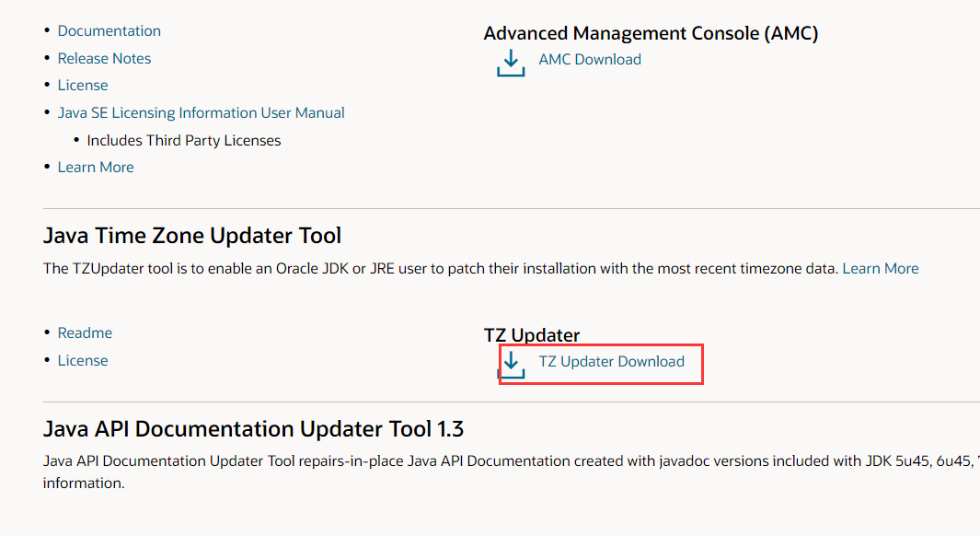Image resolution: width=980 pixels, height=536 pixels.
Task: Click the Advanced Management Console (AMC) heading
Action: tap(651, 34)
